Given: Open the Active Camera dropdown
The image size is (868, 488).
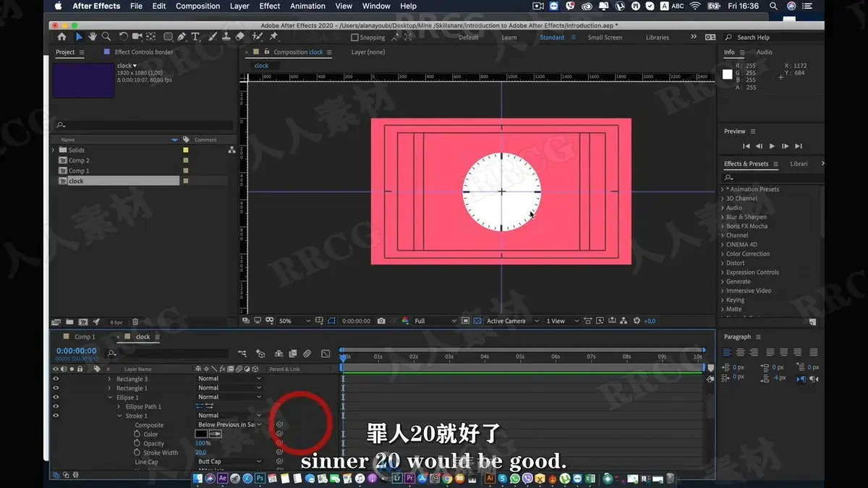Looking at the screenshot, I should pos(513,321).
